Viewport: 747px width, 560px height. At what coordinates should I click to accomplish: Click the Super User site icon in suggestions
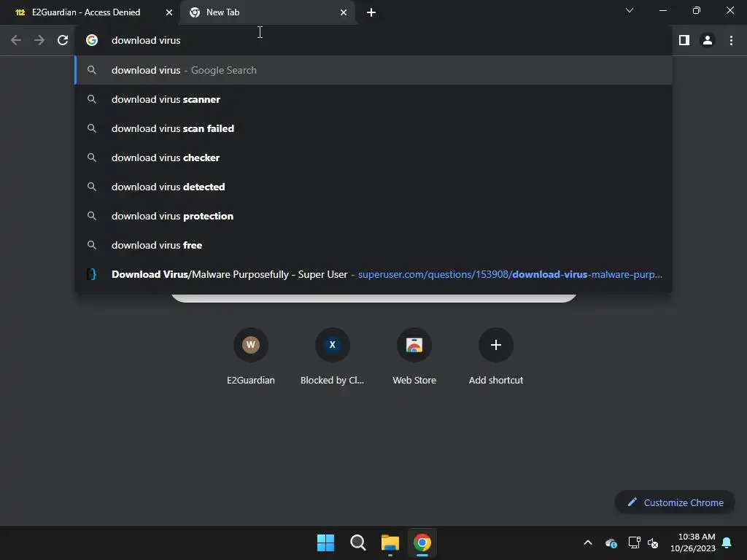[x=92, y=274]
